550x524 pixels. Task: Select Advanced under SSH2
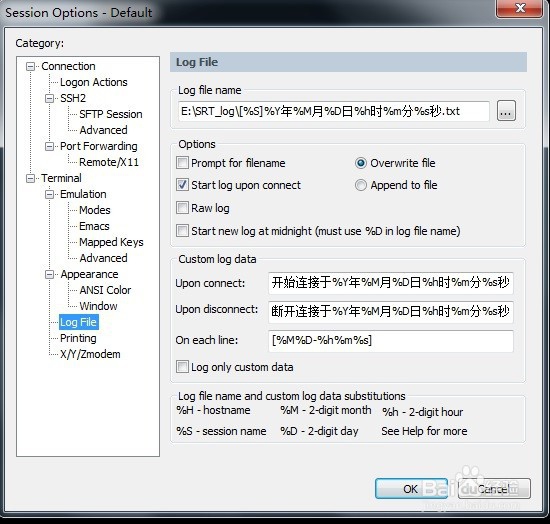(103, 130)
